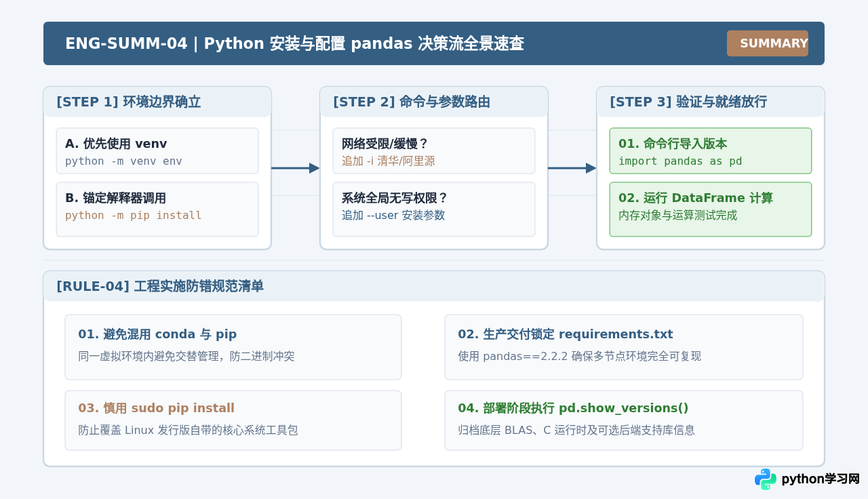Screen dimensions: 868x499
Task: Click the SUMMARY badge in the header
Action: tap(768, 43)
